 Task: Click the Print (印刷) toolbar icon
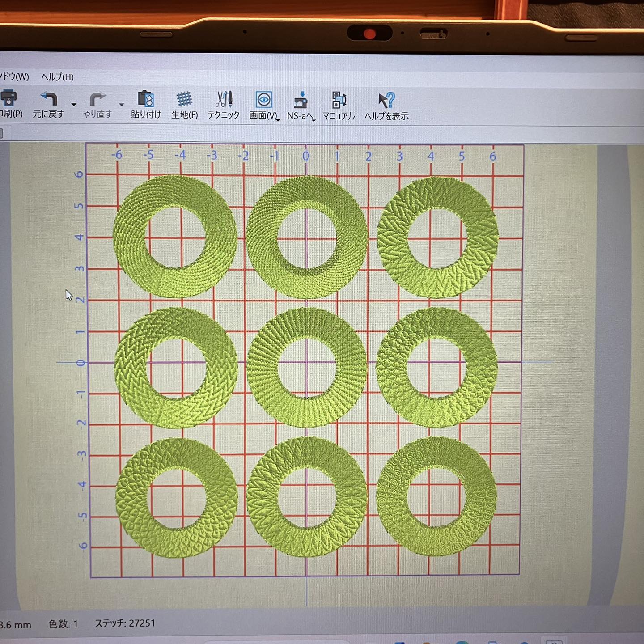9,104
